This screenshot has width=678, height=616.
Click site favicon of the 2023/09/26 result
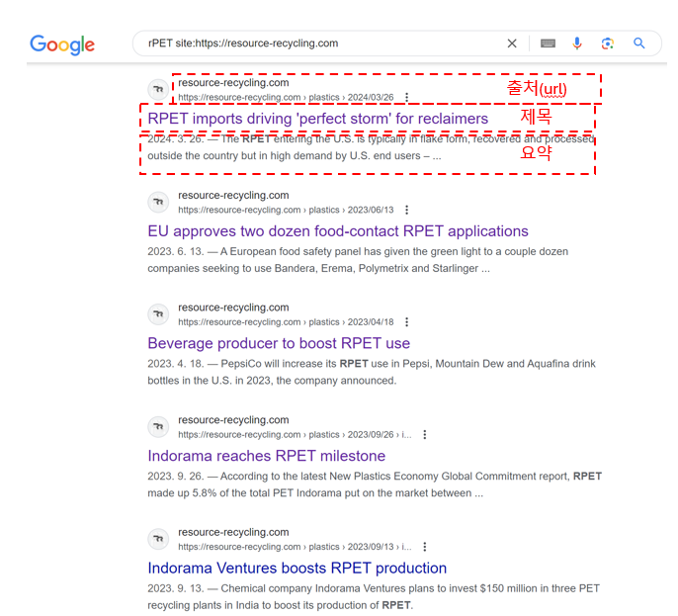[x=158, y=426]
